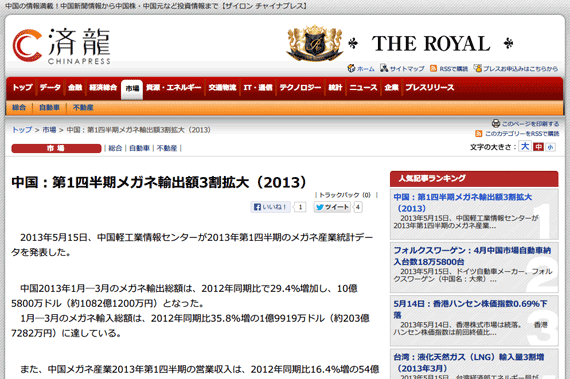The image size is (570, 379).
Task: Open ranked article 香港ハンセン株価指数0.69%下落
Action: coord(470,309)
